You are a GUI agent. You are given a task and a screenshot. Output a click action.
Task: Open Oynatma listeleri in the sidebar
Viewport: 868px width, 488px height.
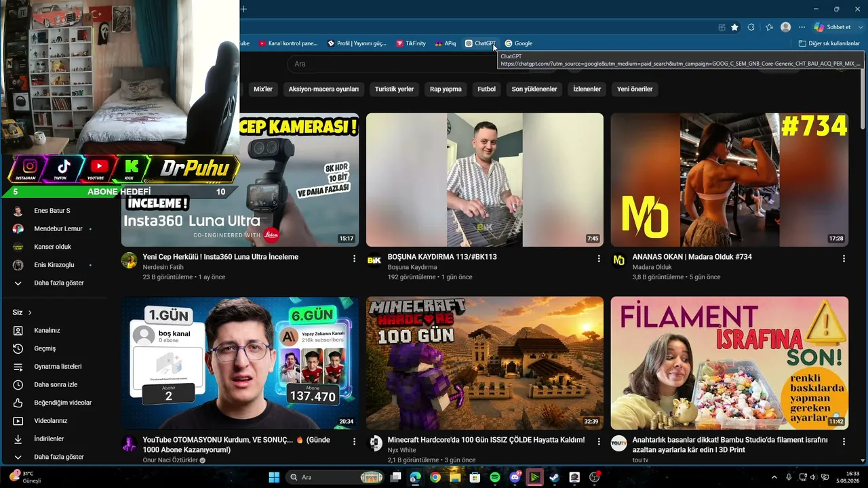click(53, 367)
